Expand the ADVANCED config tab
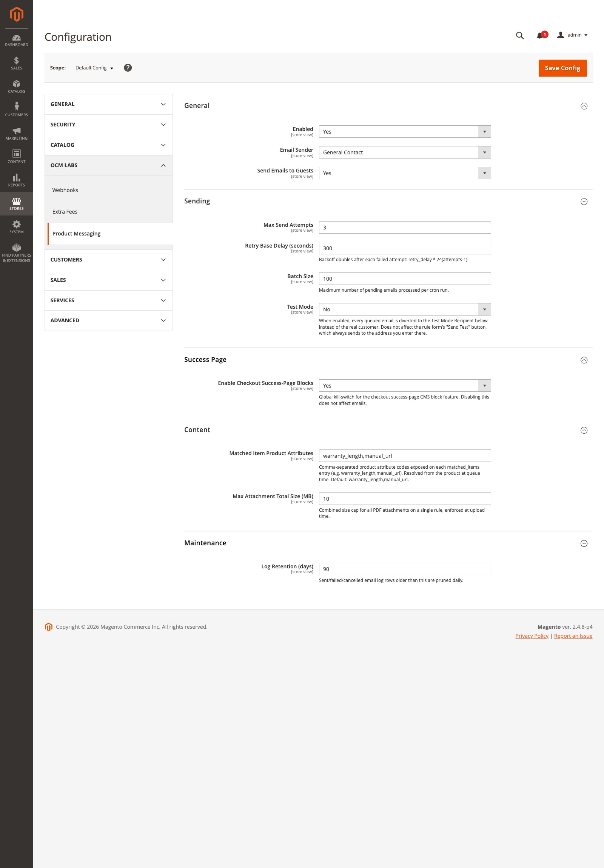The width and height of the screenshot is (604, 868). pyautogui.click(x=109, y=320)
